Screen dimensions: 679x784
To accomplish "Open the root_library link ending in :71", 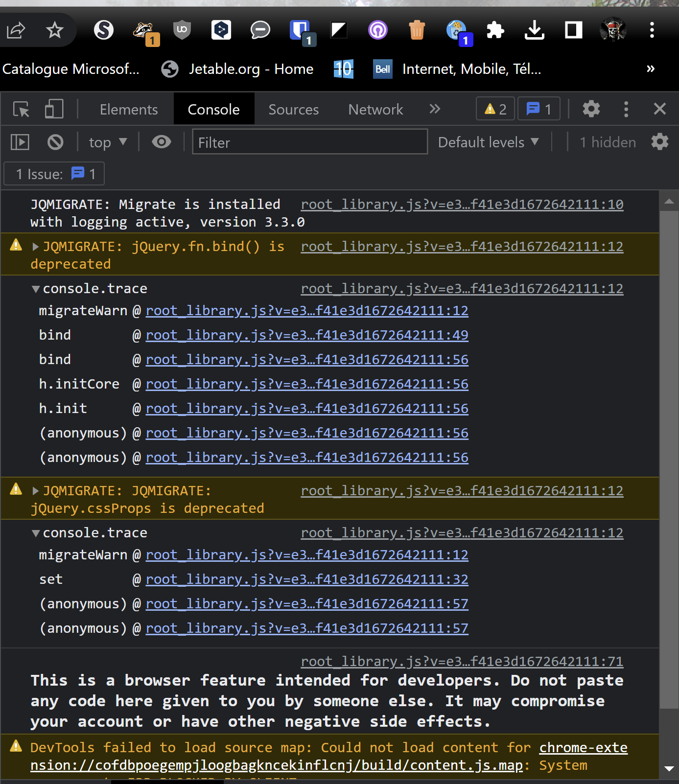I will point(462,662).
